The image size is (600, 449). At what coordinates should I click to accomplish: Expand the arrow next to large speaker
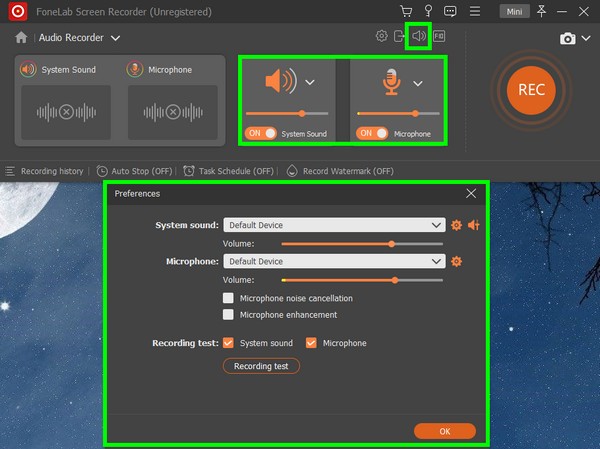pyautogui.click(x=310, y=82)
